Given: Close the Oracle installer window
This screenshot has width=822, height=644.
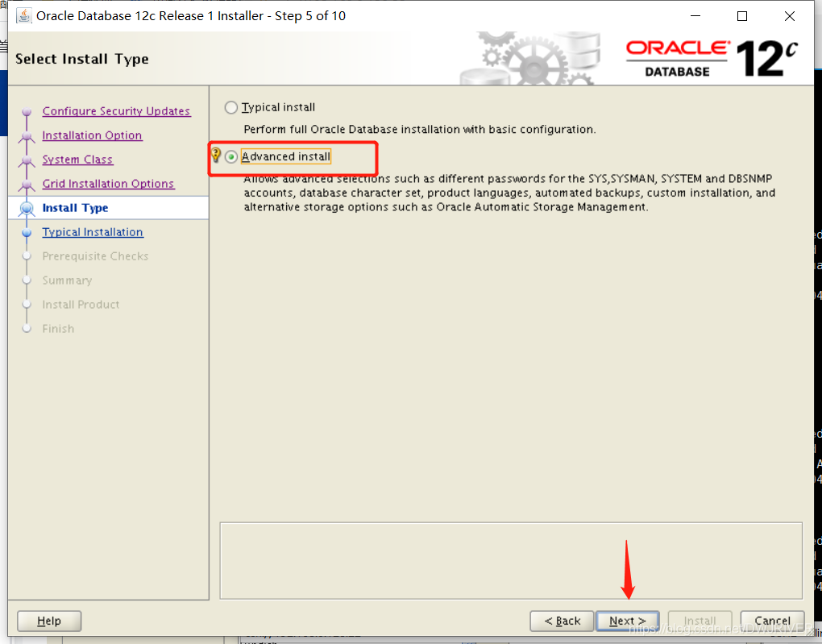Looking at the screenshot, I should tap(790, 16).
